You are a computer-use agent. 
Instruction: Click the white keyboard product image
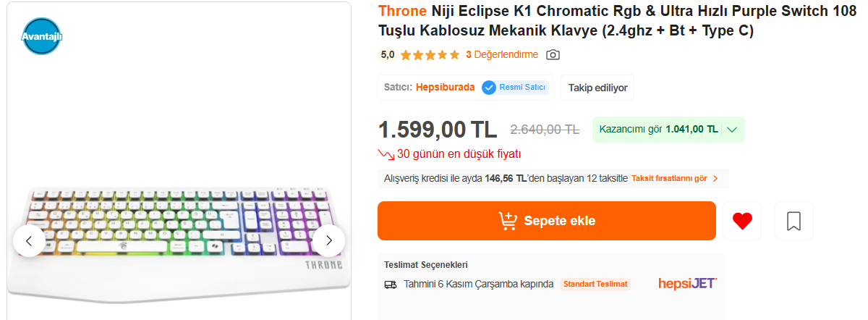(178, 239)
